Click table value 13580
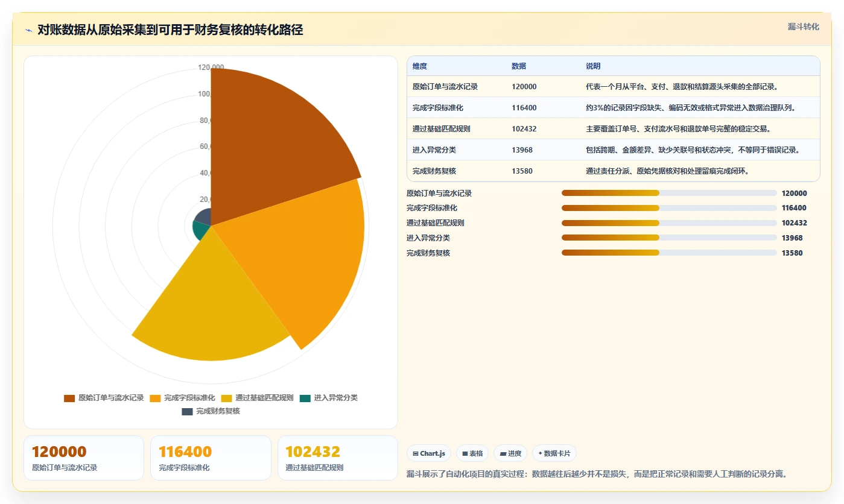Screen dimensions: 844x504 tap(522, 171)
